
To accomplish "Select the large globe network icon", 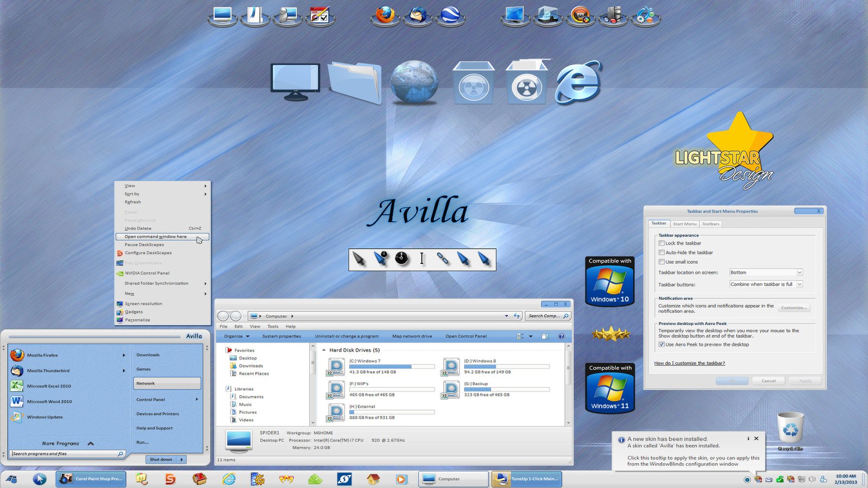I will (x=414, y=82).
